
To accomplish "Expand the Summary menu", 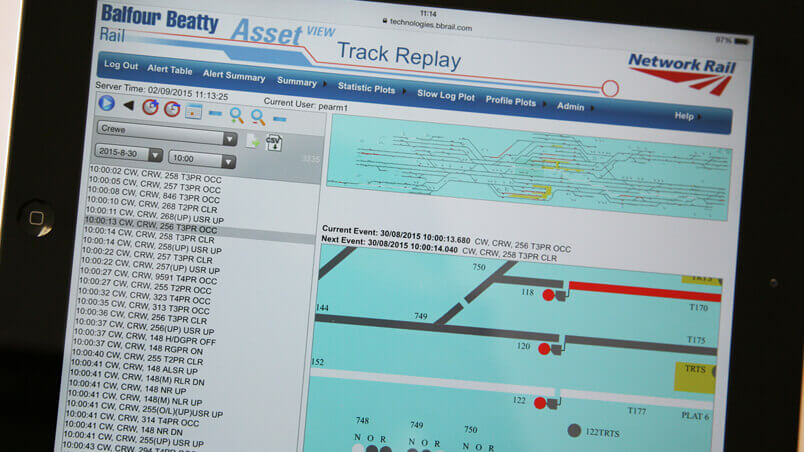I will click(x=302, y=82).
